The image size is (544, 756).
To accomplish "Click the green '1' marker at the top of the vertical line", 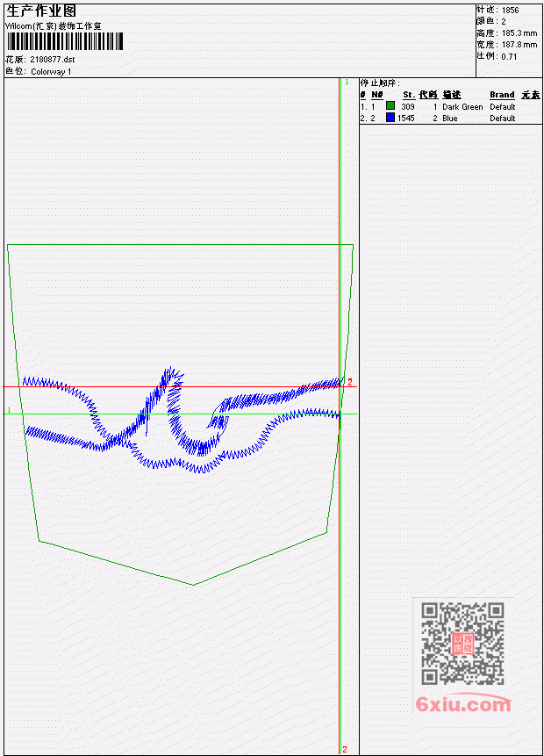I will 347,82.
